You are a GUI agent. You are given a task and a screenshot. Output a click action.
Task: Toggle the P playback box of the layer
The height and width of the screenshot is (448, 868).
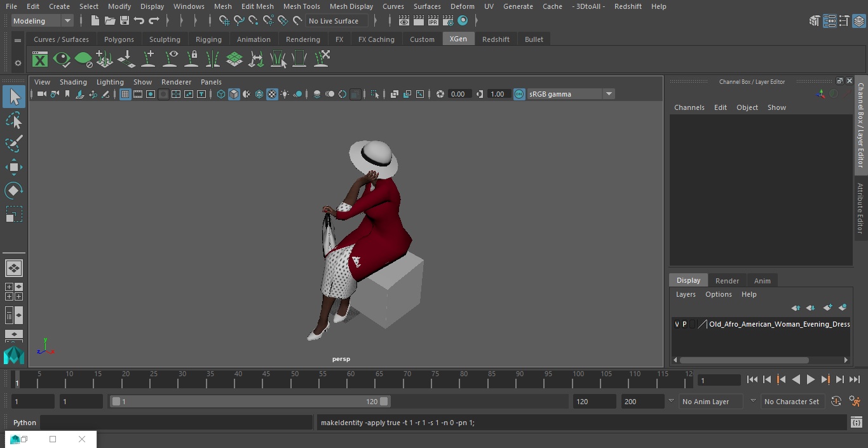click(684, 324)
